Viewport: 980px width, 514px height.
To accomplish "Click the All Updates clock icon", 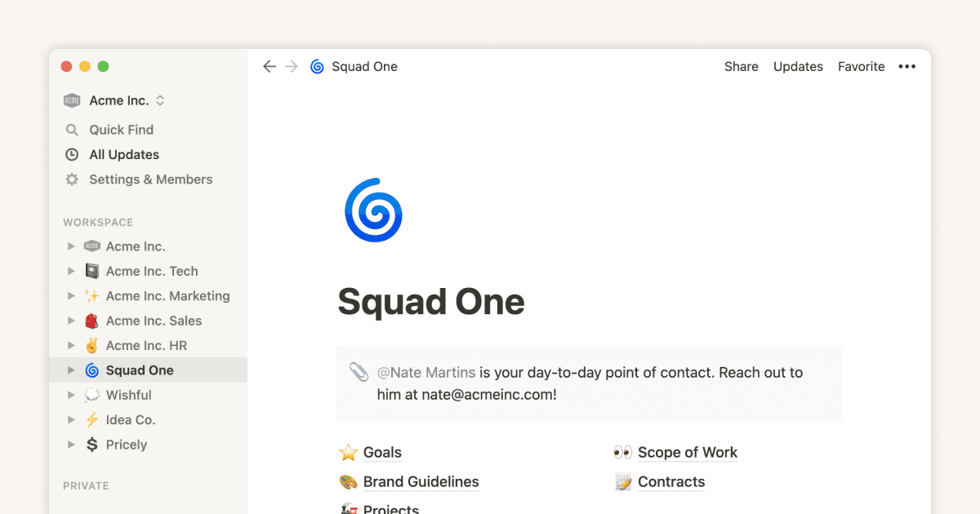I will click(72, 154).
